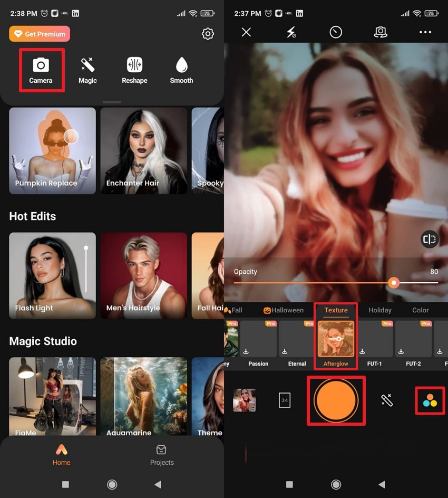Open the Flash Light hot edit
448x498 pixels.
(x=52, y=276)
